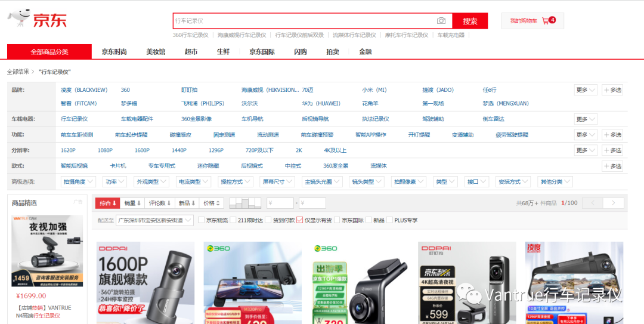Viewport: 644px width, 324px height.
Task: Sort results by 价格
Action: pos(212,203)
